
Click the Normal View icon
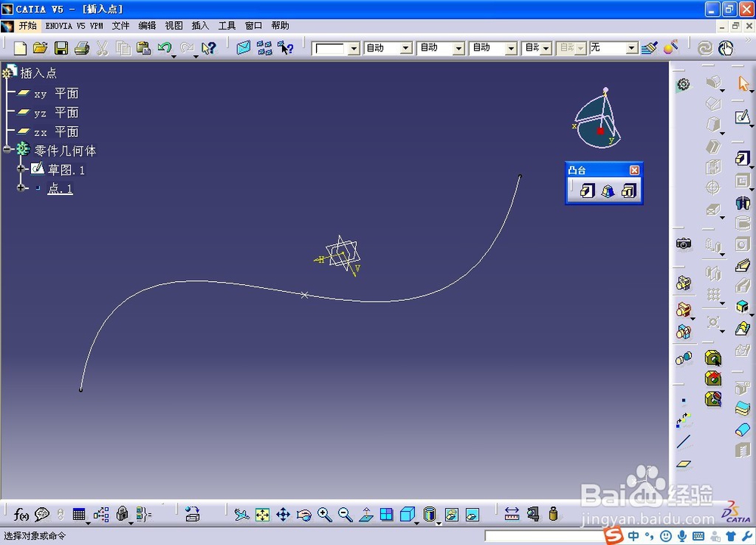point(366,515)
